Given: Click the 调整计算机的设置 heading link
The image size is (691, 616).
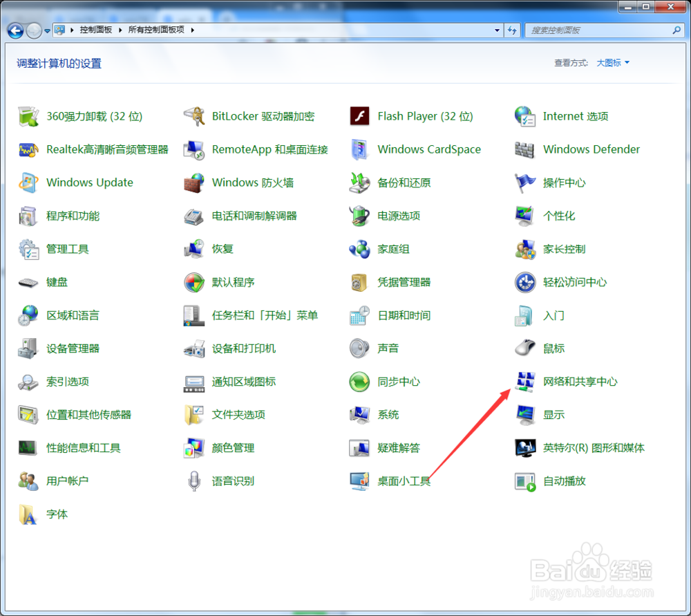Looking at the screenshot, I should coord(59,62).
